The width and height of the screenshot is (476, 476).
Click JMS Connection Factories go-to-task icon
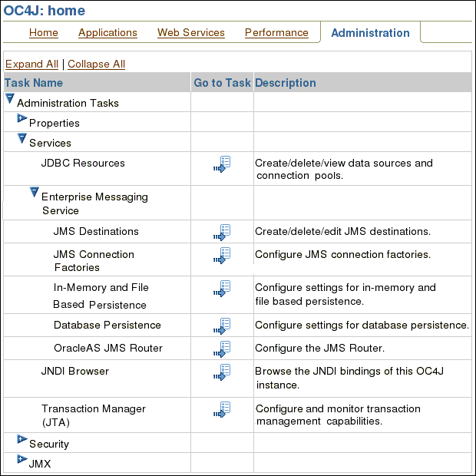pos(222,255)
